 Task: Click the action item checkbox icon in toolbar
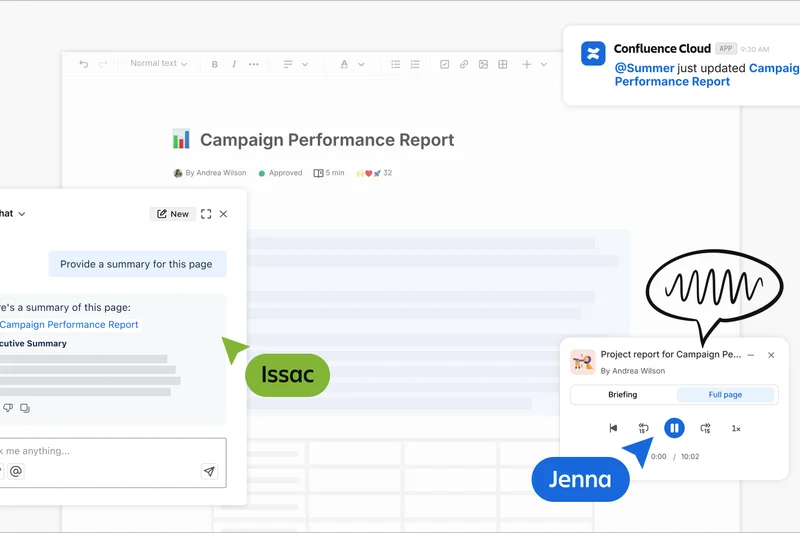[445, 64]
